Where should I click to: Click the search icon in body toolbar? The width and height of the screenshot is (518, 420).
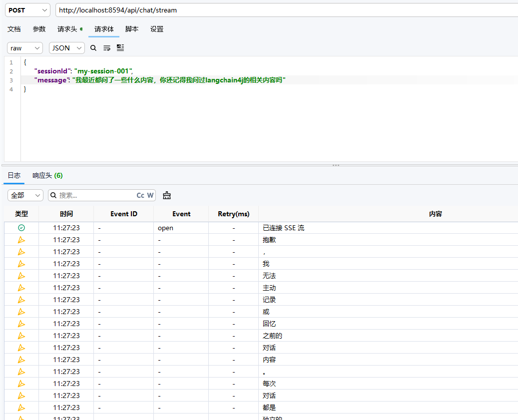click(x=93, y=48)
